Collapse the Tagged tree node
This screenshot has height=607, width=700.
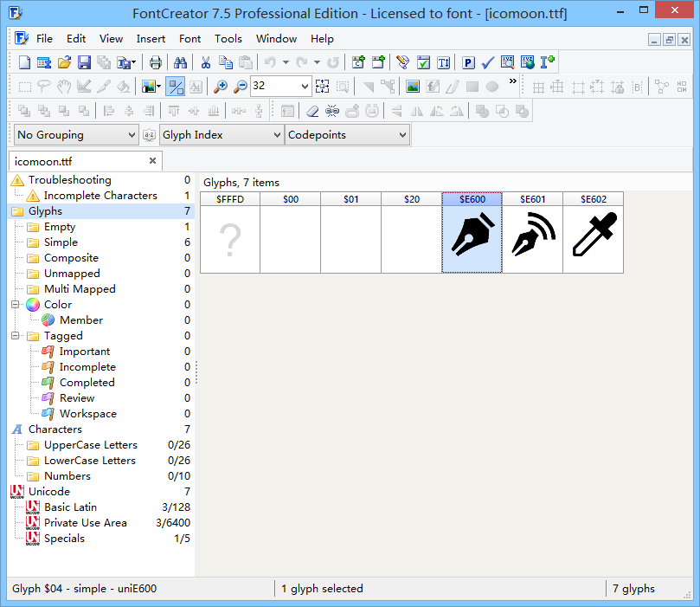pos(16,335)
